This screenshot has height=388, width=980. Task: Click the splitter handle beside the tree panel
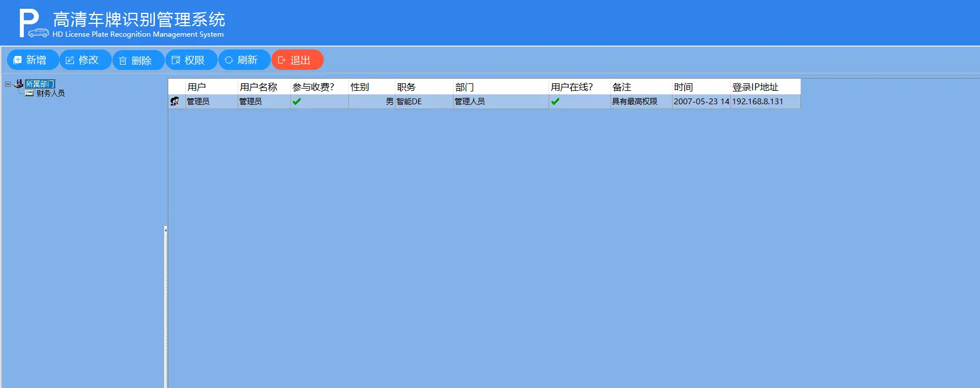[166, 306]
